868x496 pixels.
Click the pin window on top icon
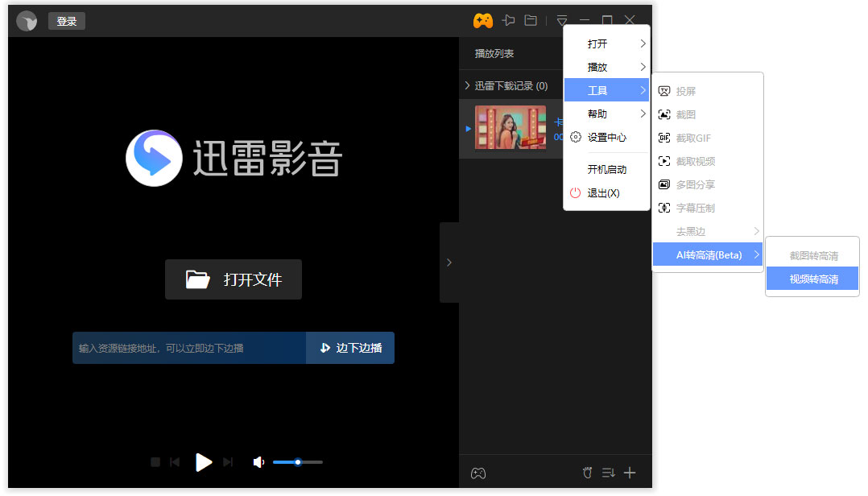tap(508, 20)
